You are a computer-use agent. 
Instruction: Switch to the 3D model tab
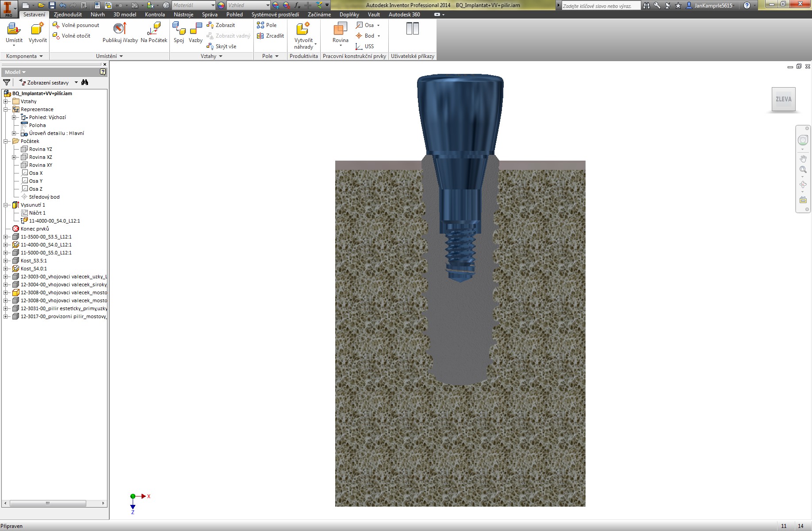coord(125,15)
